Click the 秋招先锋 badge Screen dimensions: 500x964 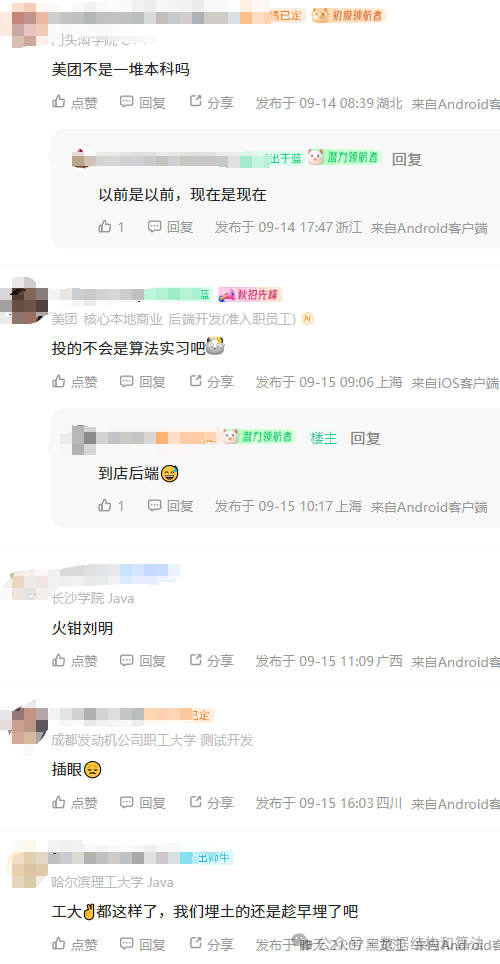click(x=250, y=294)
